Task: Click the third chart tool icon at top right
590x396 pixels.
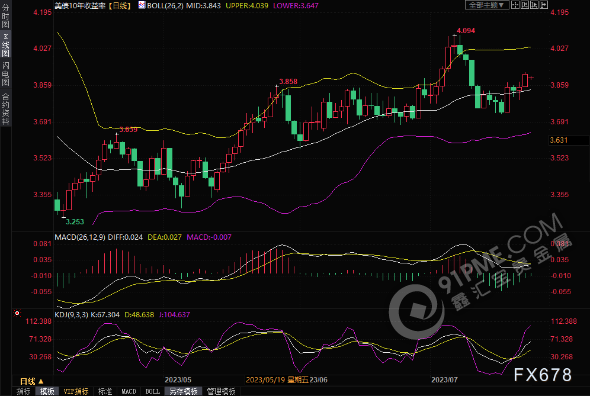Action: pos(534,5)
